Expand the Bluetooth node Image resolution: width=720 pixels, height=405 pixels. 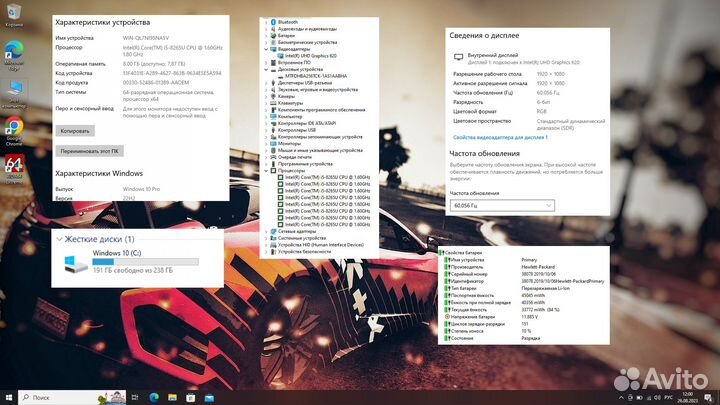(x=266, y=22)
